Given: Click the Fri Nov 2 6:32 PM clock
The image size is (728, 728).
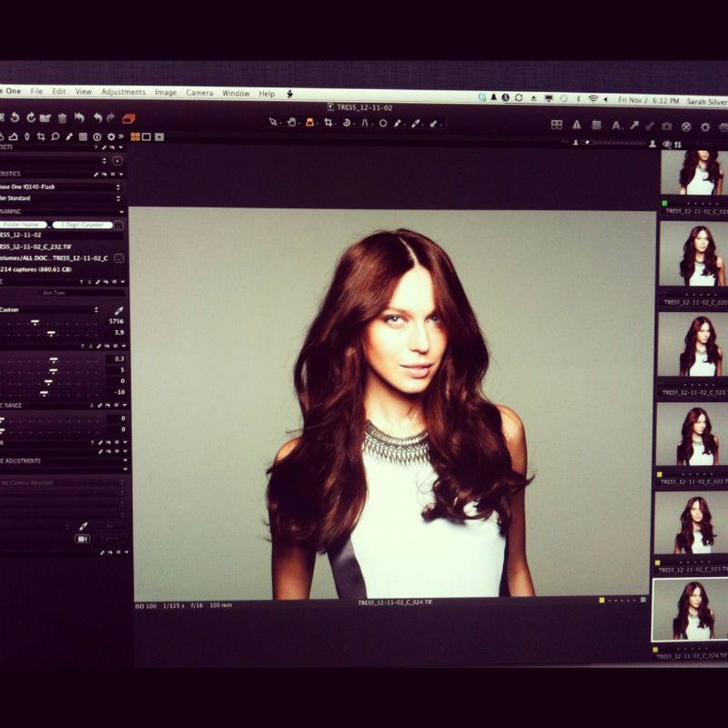Looking at the screenshot, I should tap(648, 100).
